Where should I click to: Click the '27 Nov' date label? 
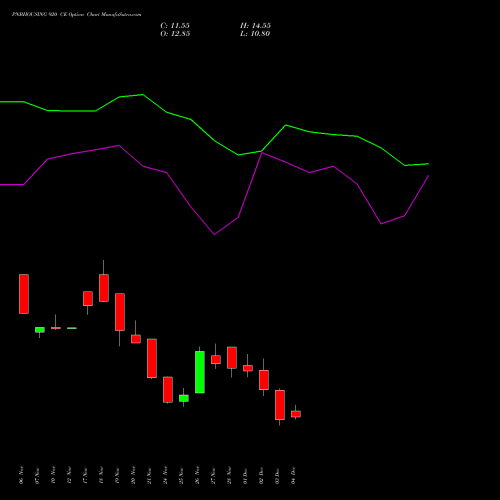(214, 475)
